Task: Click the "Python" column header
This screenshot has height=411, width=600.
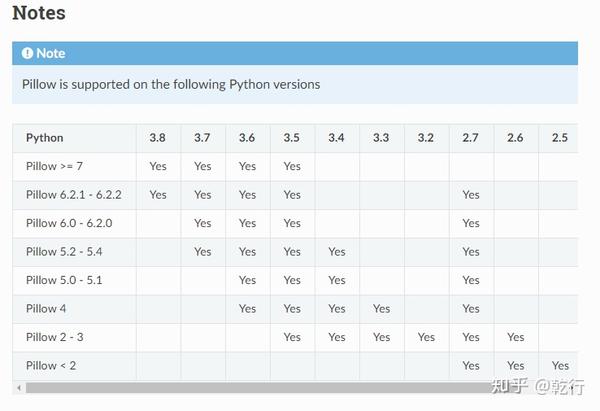Action: click(45, 138)
